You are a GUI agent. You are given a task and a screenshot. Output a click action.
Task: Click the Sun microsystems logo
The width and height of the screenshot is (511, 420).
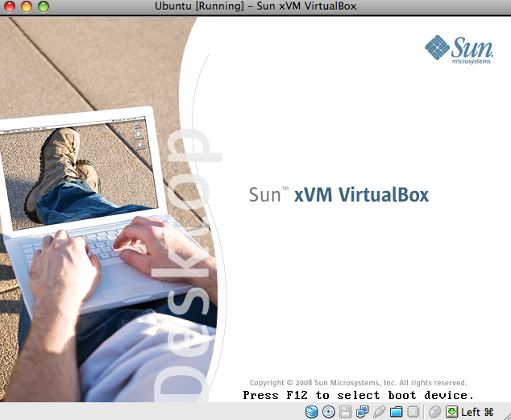point(459,49)
